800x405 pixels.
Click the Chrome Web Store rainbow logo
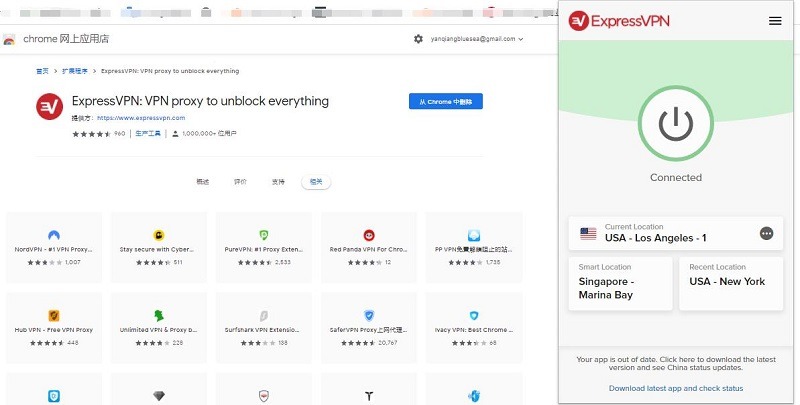click(x=9, y=40)
